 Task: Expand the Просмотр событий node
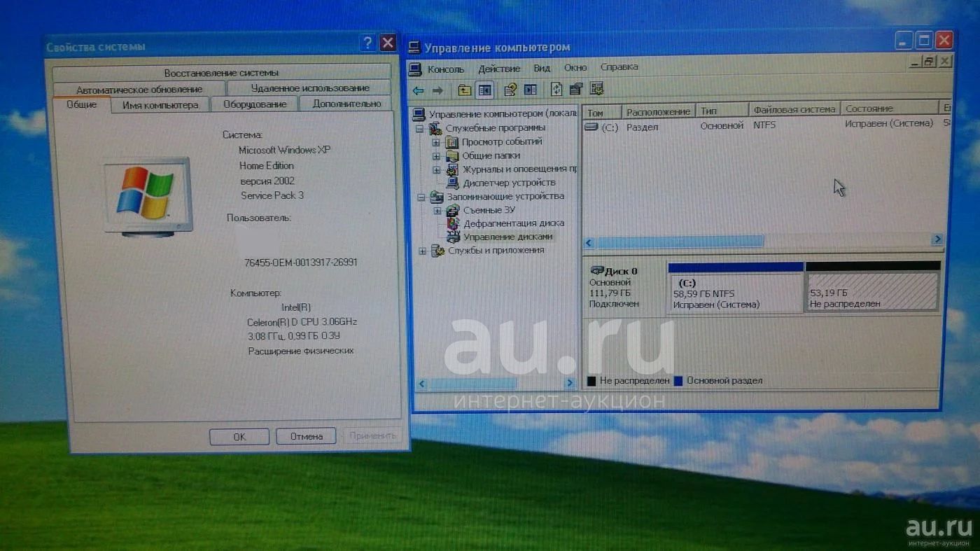[436, 142]
